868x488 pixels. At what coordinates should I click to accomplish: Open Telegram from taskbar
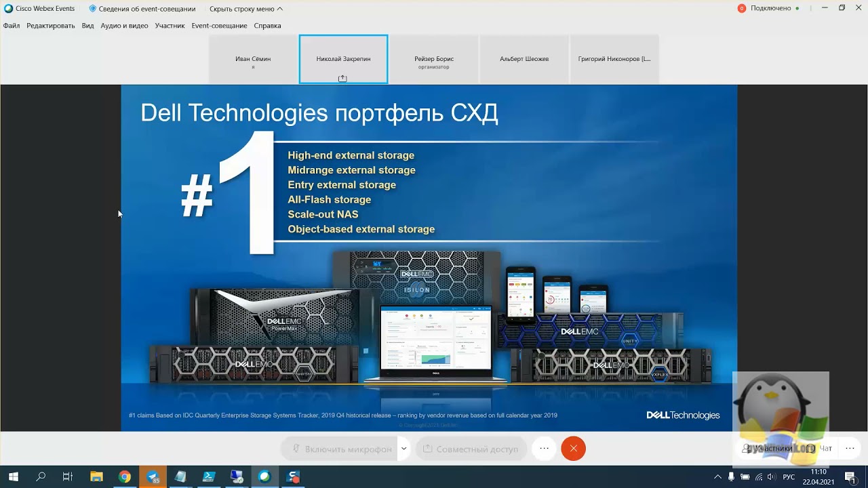tap(153, 476)
